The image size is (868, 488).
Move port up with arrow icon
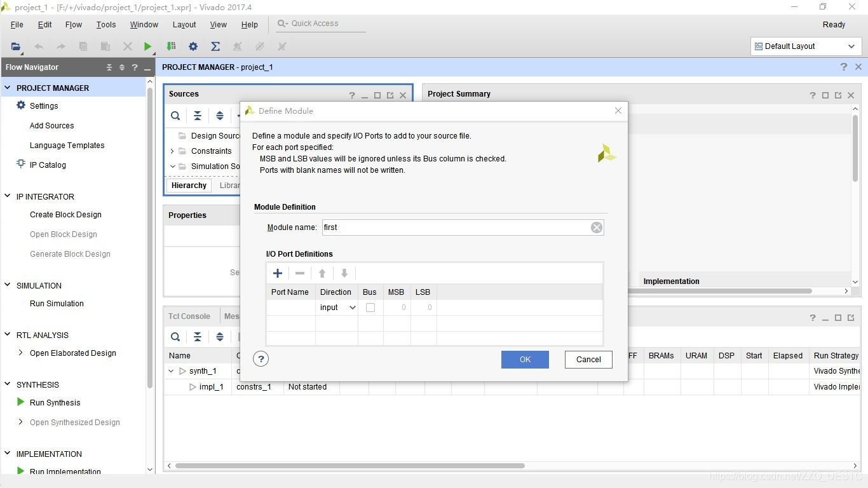click(x=322, y=273)
